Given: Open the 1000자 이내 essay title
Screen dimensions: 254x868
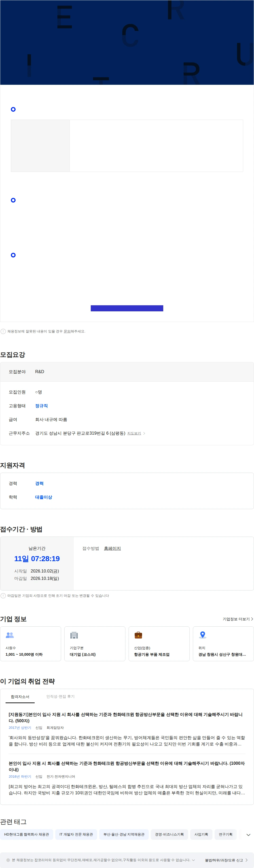Looking at the screenshot, I should (127, 766).
